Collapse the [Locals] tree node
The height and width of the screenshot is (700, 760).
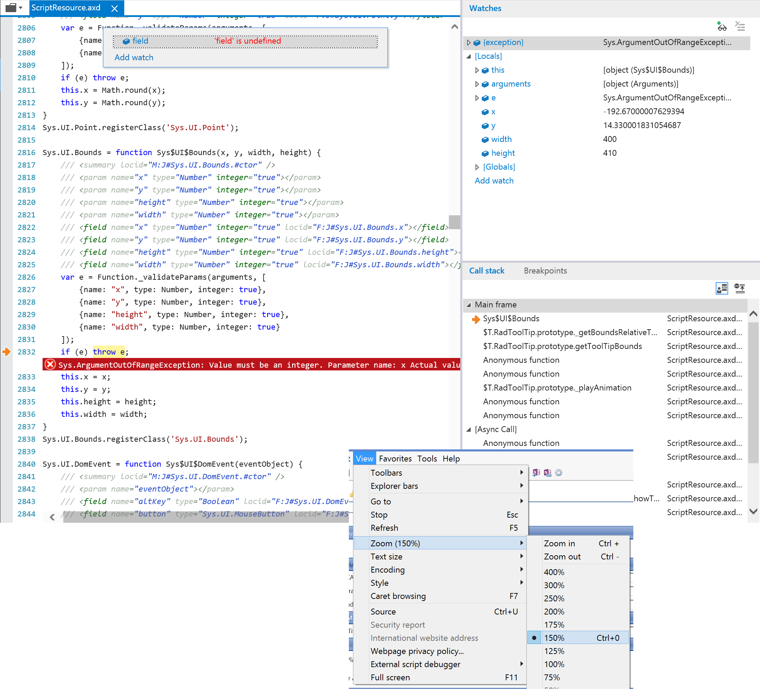click(x=469, y=56)
